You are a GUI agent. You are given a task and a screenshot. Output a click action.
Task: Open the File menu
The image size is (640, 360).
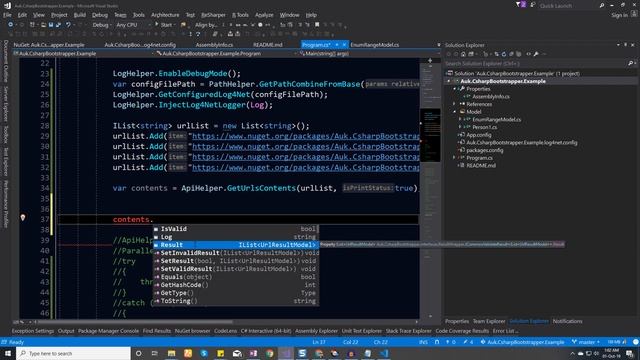tap(7, 15)
